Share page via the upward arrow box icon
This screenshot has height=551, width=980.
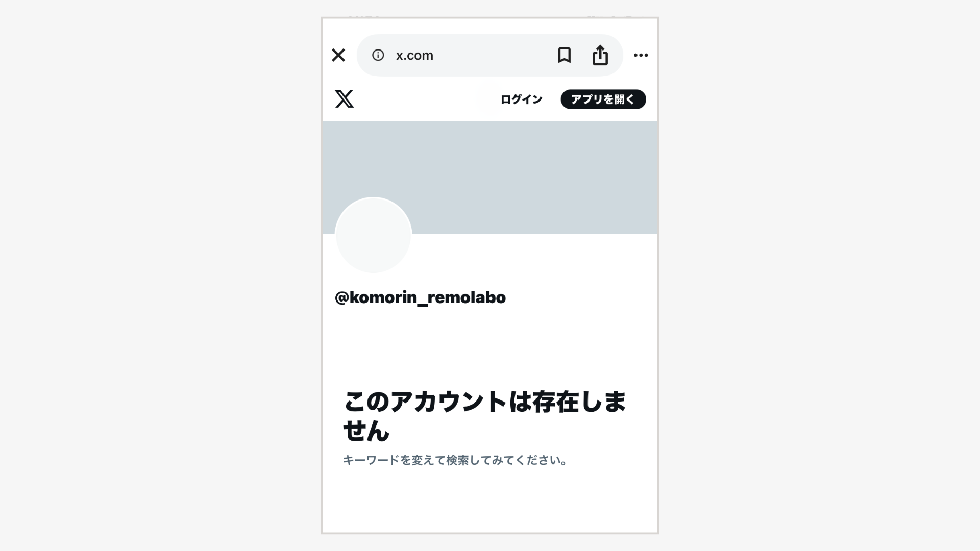coord(600,55)
